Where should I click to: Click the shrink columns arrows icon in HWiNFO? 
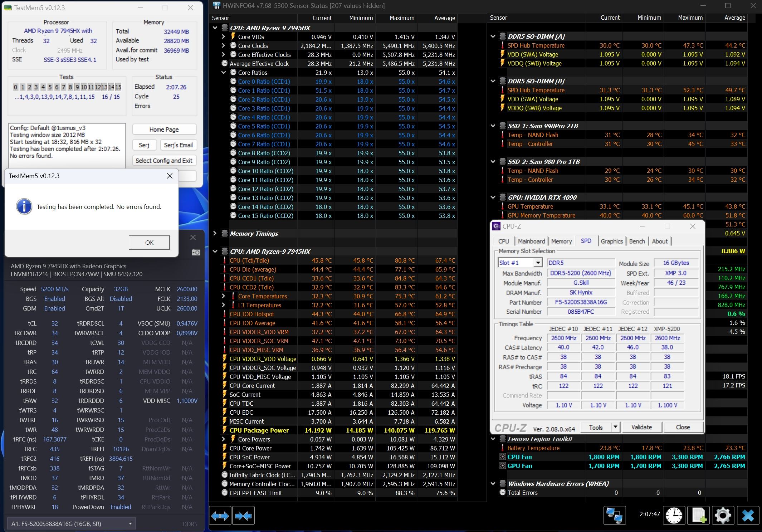point(243,516)
